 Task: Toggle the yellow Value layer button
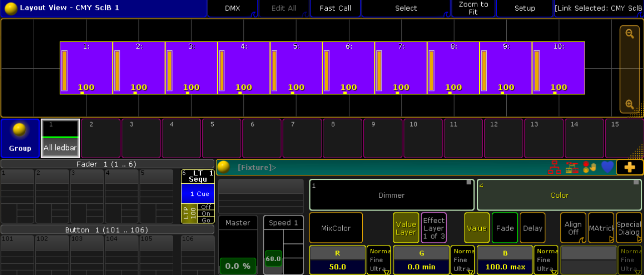[477, 228]
